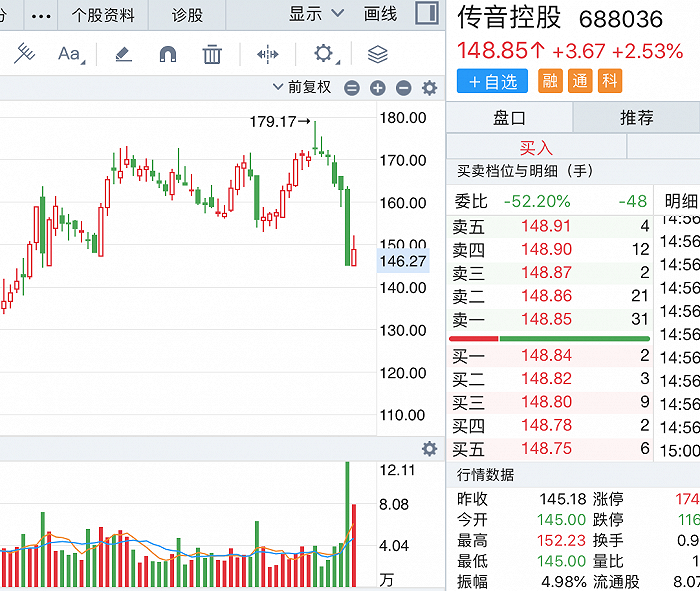
Task: Zoom out chart with minus icon
Action: (x=404, y=88)
